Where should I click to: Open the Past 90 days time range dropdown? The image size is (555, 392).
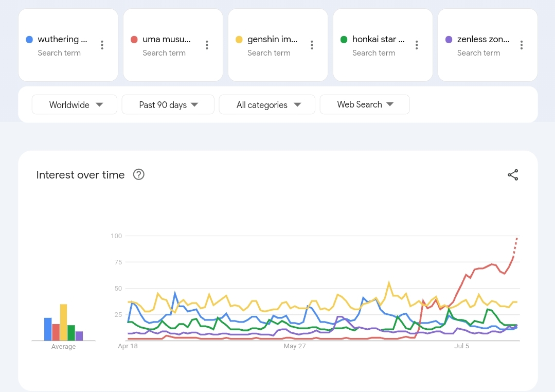[168, 104]
